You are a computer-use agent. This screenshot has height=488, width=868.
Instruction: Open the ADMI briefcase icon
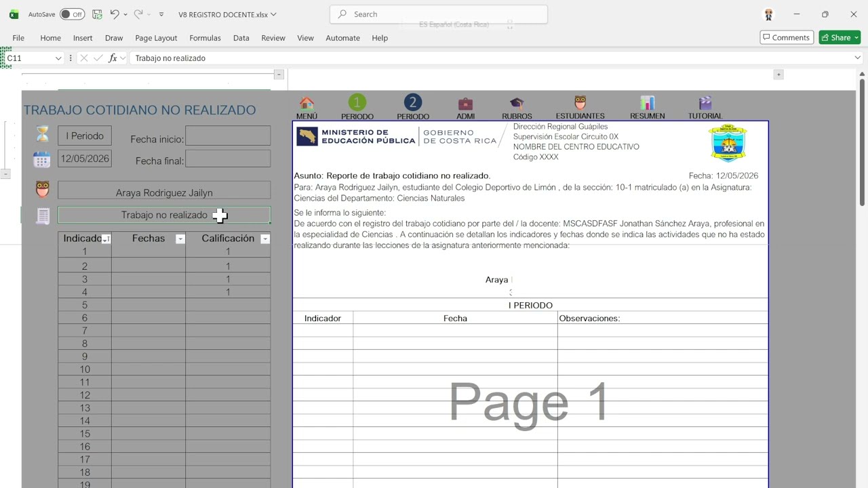[x=465, y=104]
